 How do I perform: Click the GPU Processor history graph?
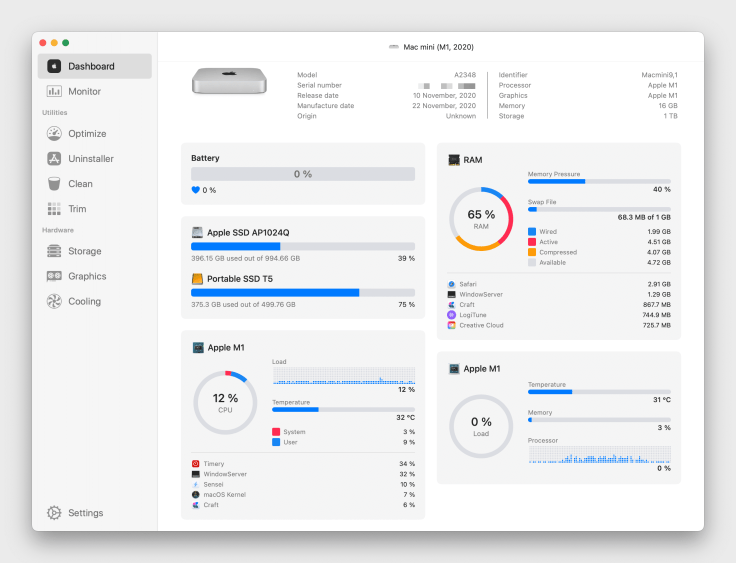pyautogui.click(x=599, y=455)
